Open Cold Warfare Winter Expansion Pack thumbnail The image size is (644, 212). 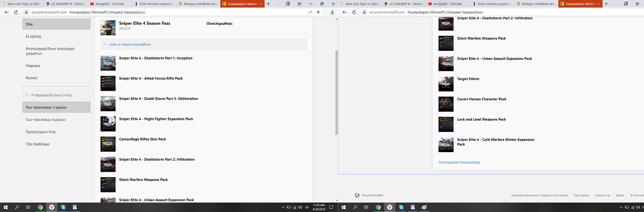pos(446,145)
